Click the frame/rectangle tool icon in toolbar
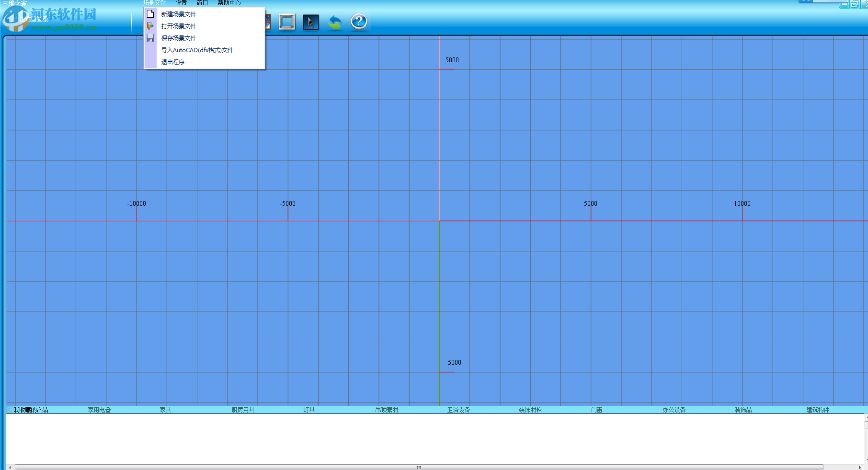The height and width of the screenshot is (470, 868). [x=287, y=22]
